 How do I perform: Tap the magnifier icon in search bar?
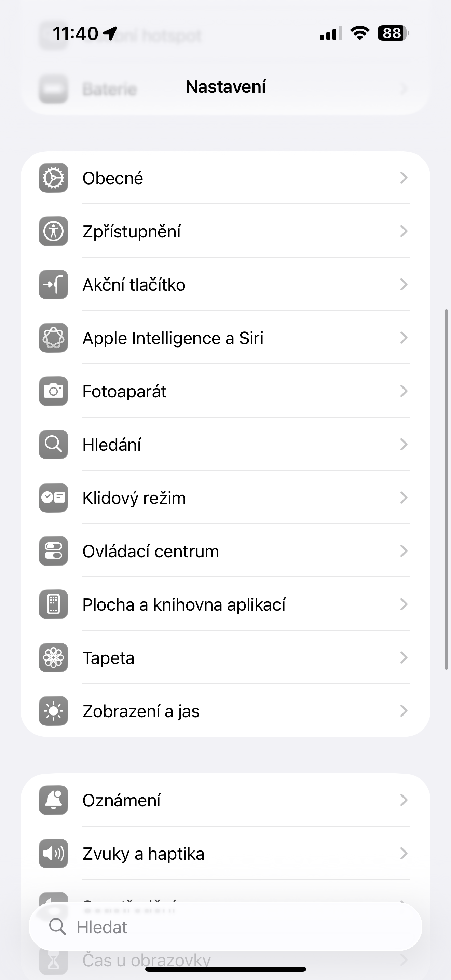pos(57,927)
